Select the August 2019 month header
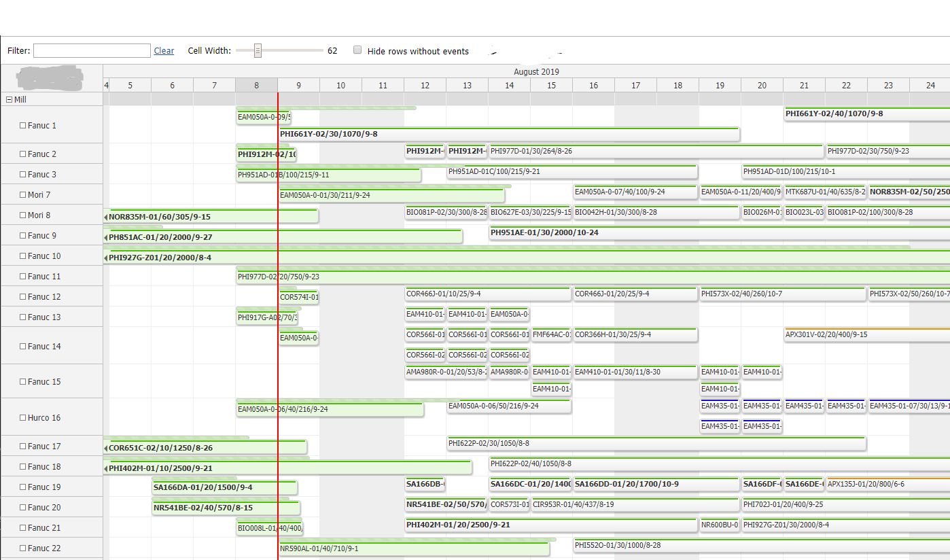Viewport: 950px width, 560px height. click(x=536, y=71)
